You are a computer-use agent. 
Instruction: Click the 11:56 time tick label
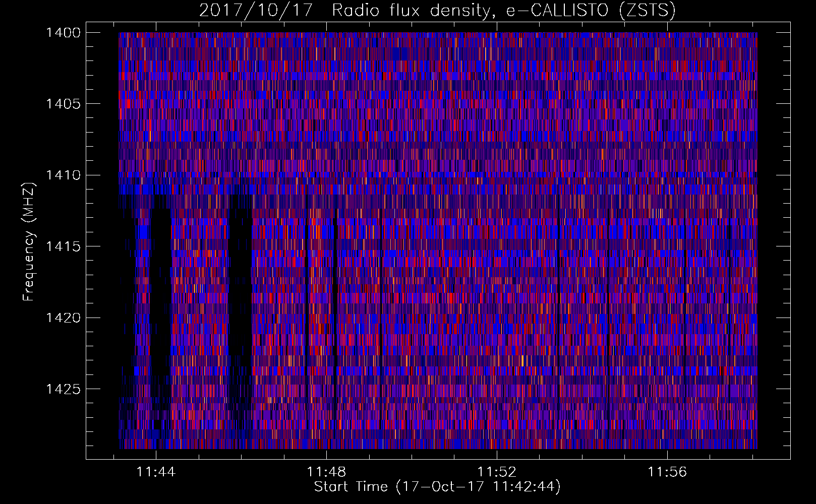point(667,472)
